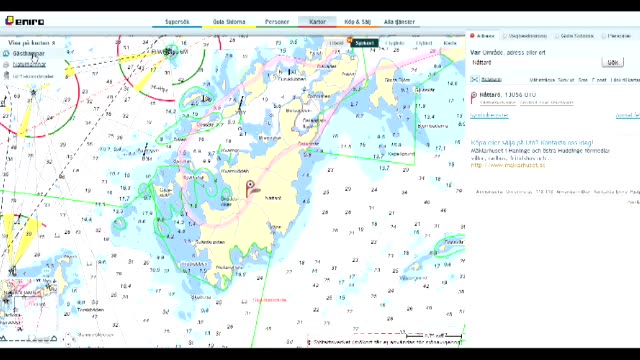Click the address search field containing Nåttarö
The width and height of the screenshot is (640, 360).
(534, 62)
